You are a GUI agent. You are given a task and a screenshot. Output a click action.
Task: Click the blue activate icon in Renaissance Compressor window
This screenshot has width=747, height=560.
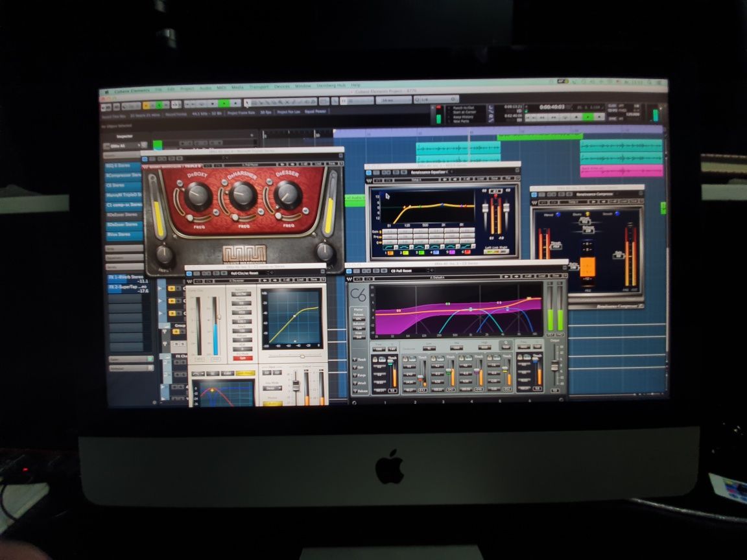pos(536,194)
